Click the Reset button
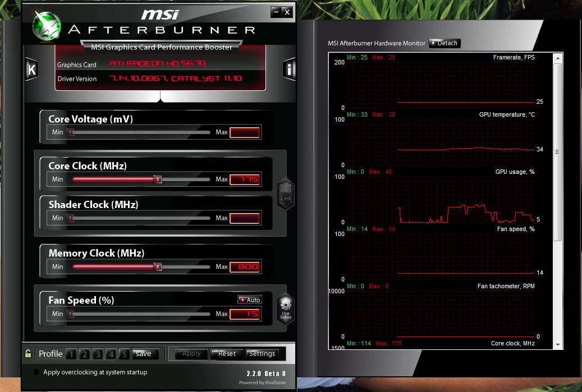Image resolution: width=582 pixels, height=392 pixels. 227,354
